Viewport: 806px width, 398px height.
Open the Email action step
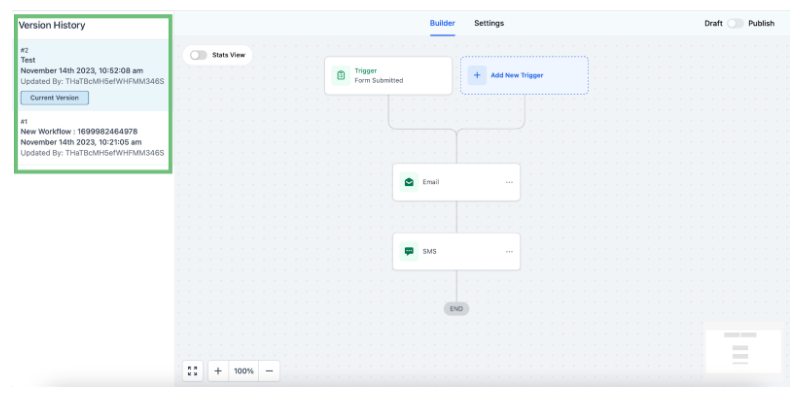tap(456, 182)
